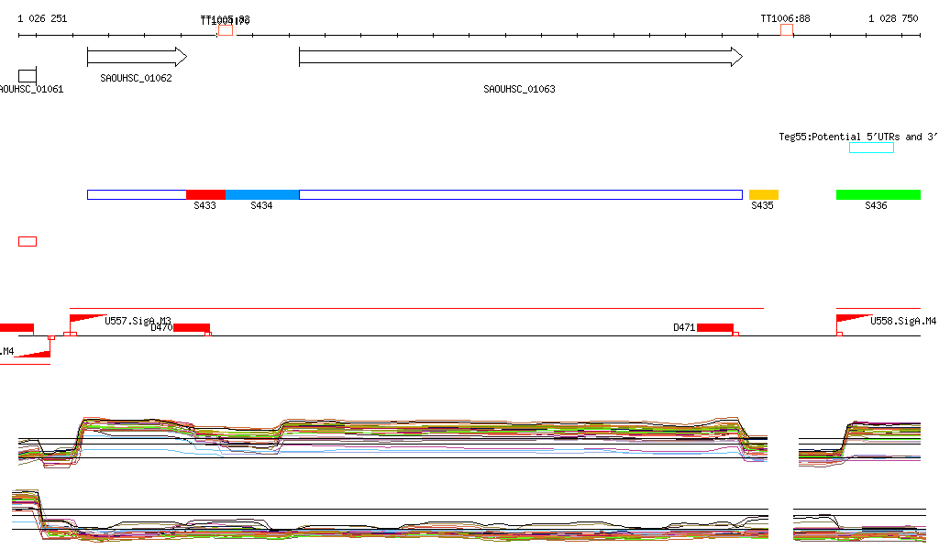Click the cyan Teg55 feature box

871,148
